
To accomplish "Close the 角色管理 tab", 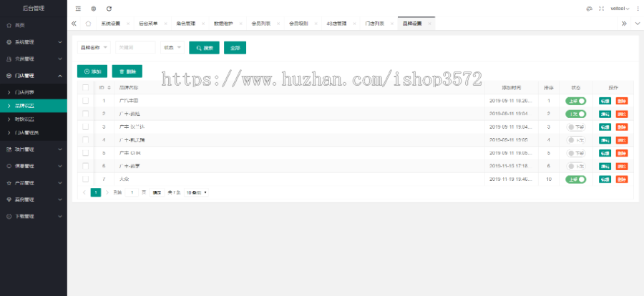I will [x=203, y=24].
